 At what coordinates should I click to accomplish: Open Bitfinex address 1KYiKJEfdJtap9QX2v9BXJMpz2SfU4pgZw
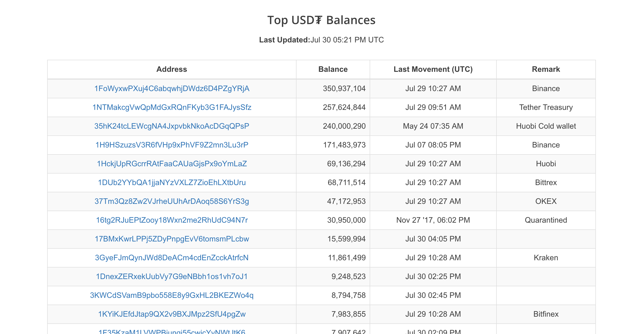click(x=172, y=314)
